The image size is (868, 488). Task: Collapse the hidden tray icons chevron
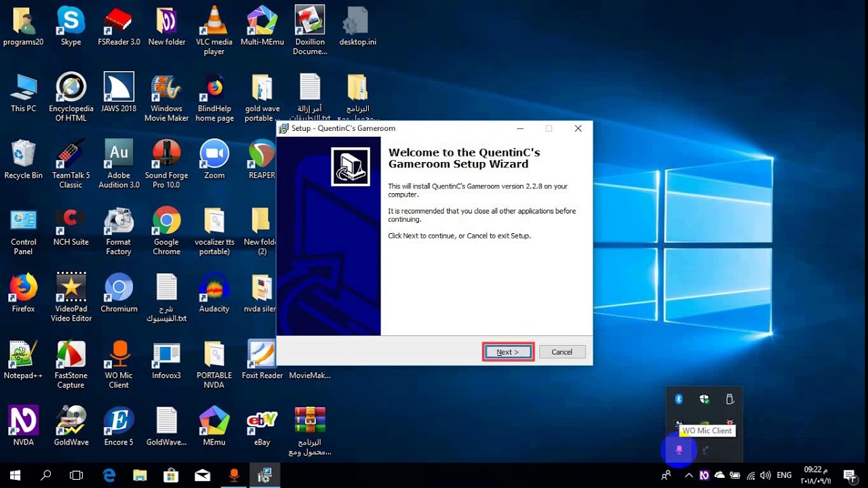688,476
